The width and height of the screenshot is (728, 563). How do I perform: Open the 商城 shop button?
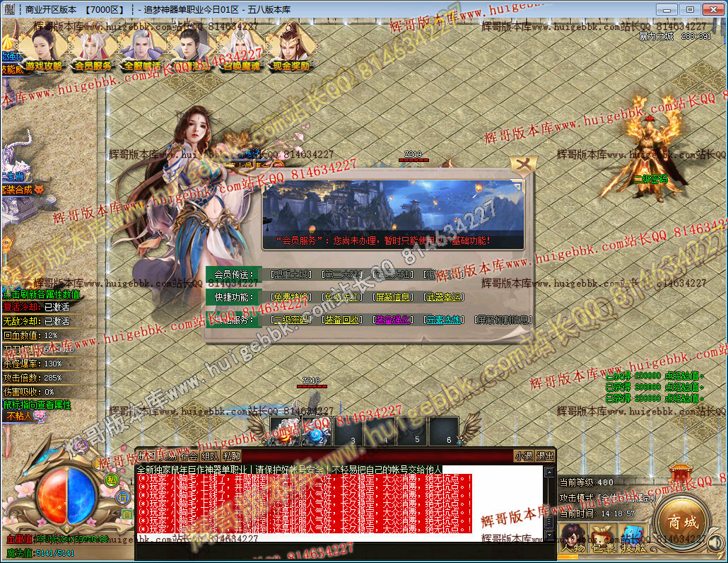pyautogui.click(x=683, y=522)
